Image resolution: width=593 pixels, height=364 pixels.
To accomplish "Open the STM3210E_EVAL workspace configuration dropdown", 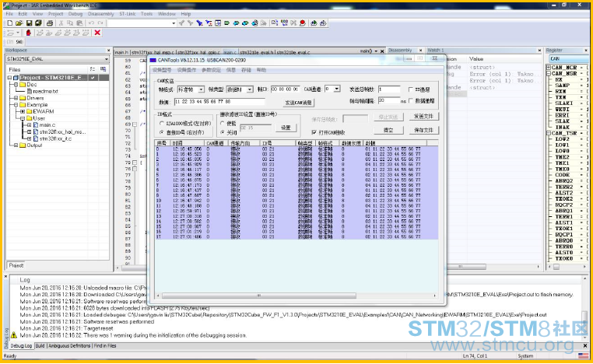I will (58, 59).
